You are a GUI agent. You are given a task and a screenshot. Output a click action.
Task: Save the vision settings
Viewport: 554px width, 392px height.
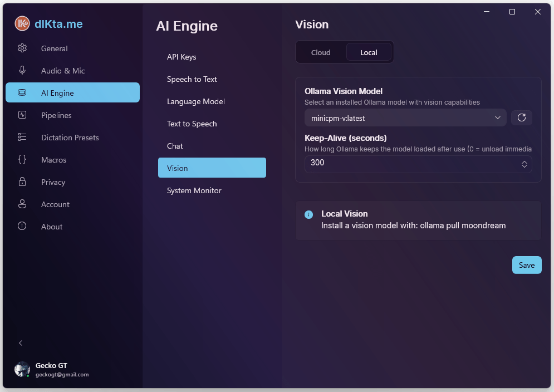[x=527, y=264]
